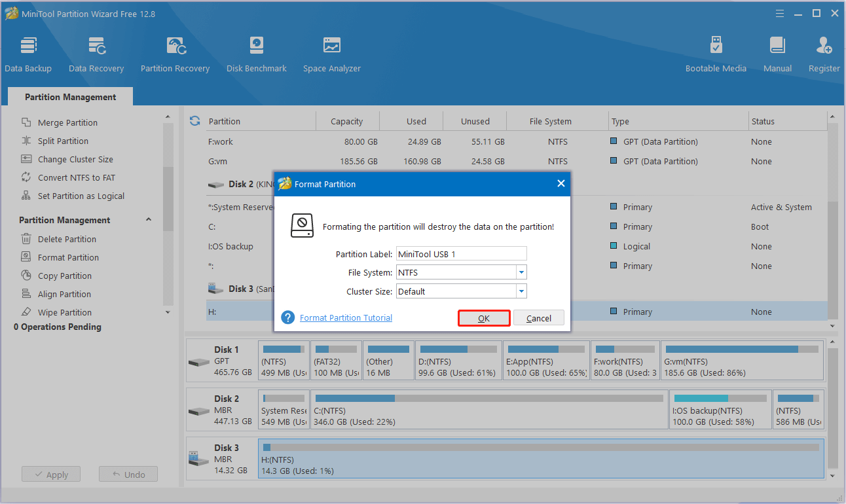Select Copy Partition in sidebar
The height and width of the screenshot is (504, 846).
(65, 276)
